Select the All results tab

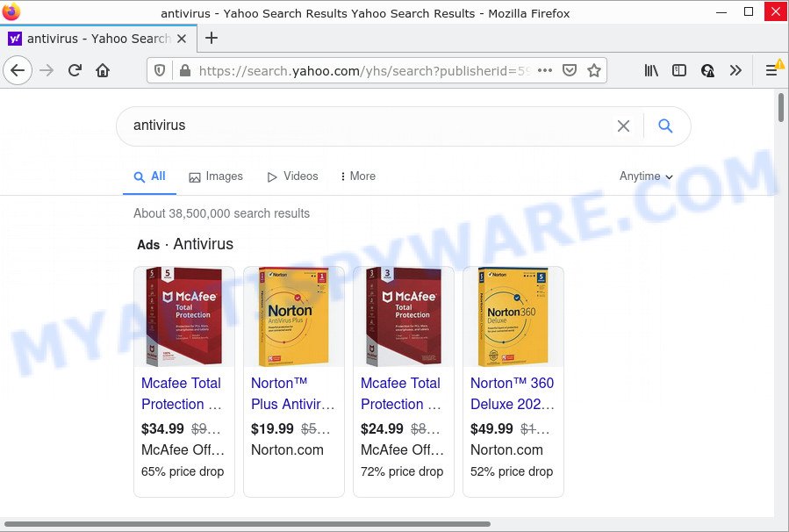click(x=149, y=176)
